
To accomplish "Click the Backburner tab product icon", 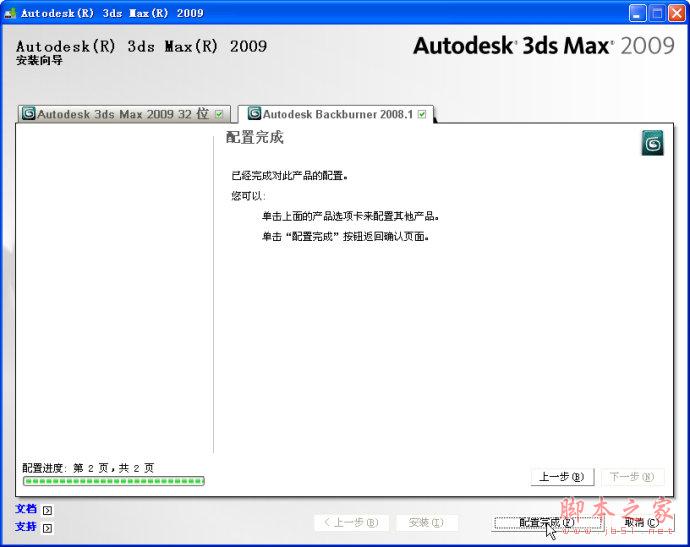I will [x=254, y=113].
